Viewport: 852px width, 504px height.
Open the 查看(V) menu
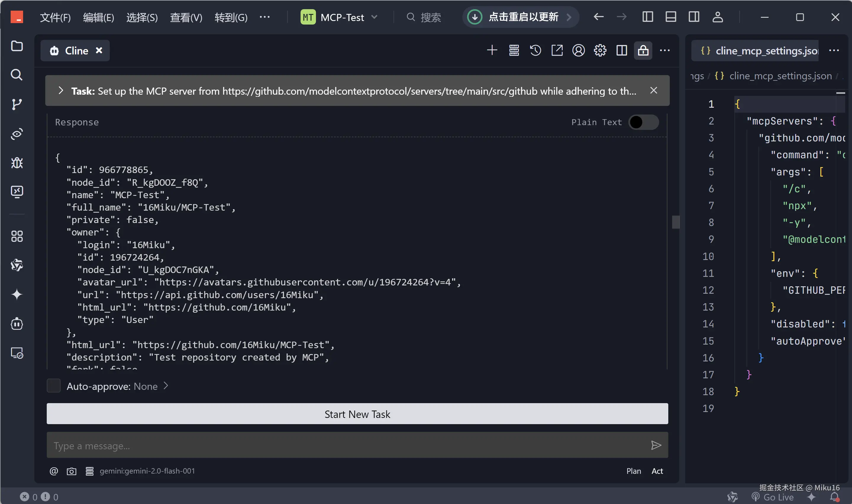point(186,17)
